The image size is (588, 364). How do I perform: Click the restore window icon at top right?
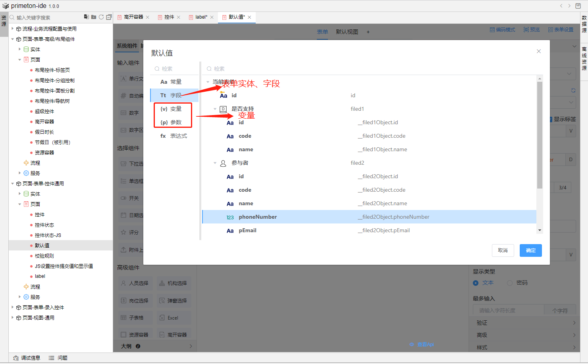pyautogui.click(x=578, y=6)
